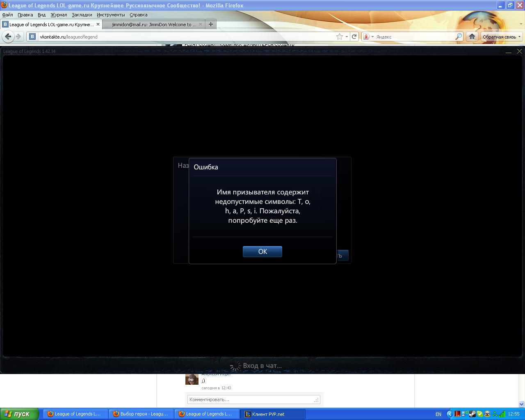The image size is (525, 420).
Task: Switch to League of Legends LOL-game.ru tab
Action: pyautogui.click(x=51, y=24)
